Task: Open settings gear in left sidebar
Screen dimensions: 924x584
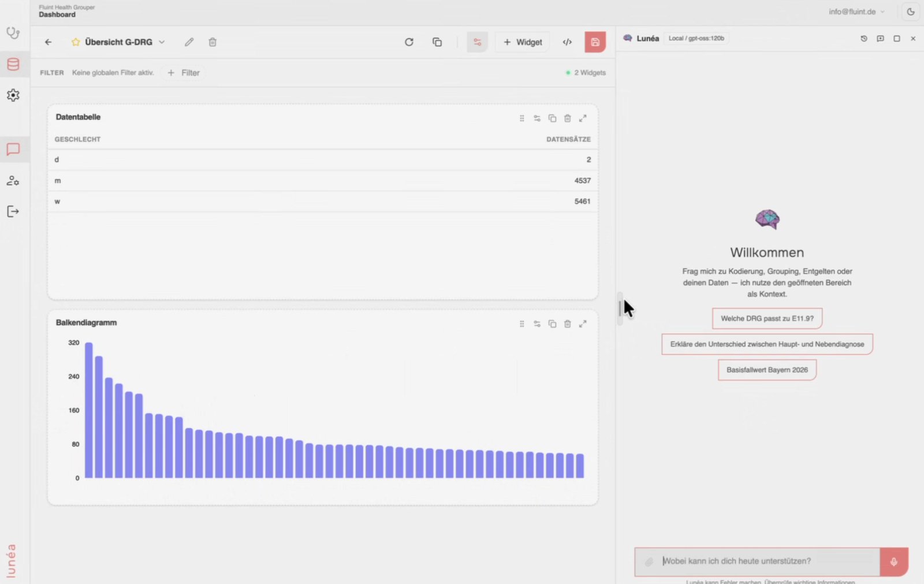Action: 13,95
